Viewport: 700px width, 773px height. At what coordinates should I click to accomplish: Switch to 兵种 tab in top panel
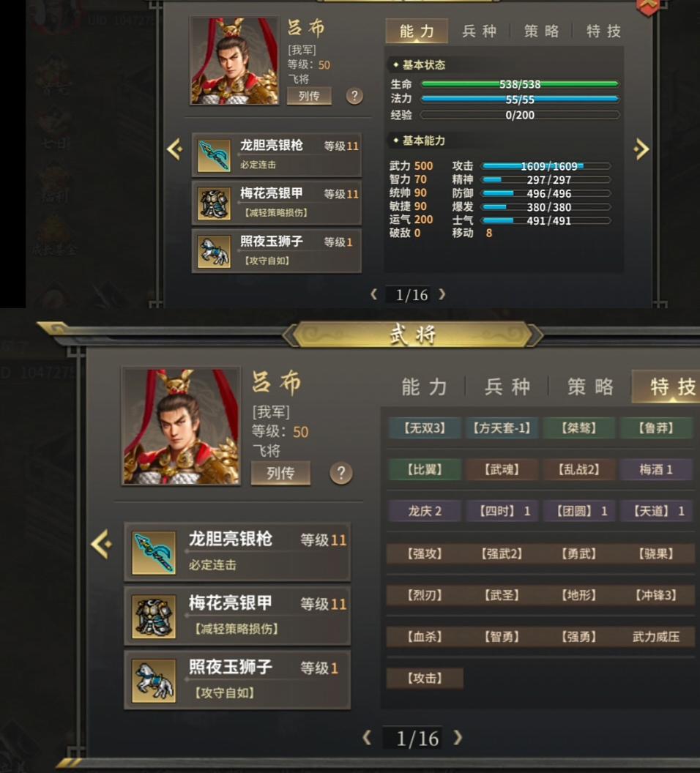coord(479,31)
